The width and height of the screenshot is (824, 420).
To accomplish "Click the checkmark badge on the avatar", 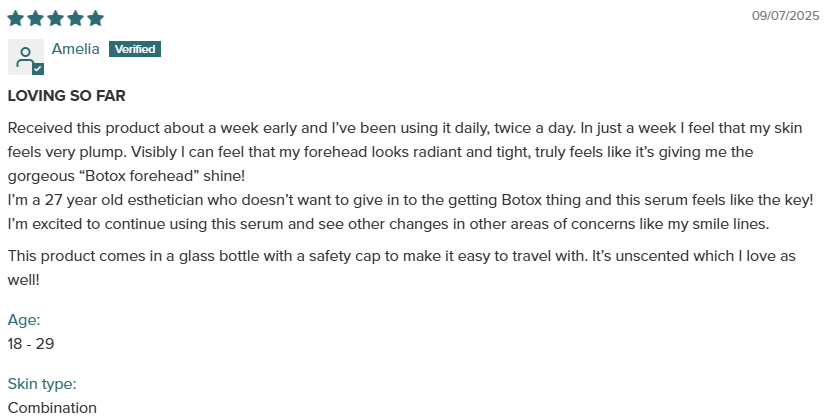I will [x=38, y=69].
